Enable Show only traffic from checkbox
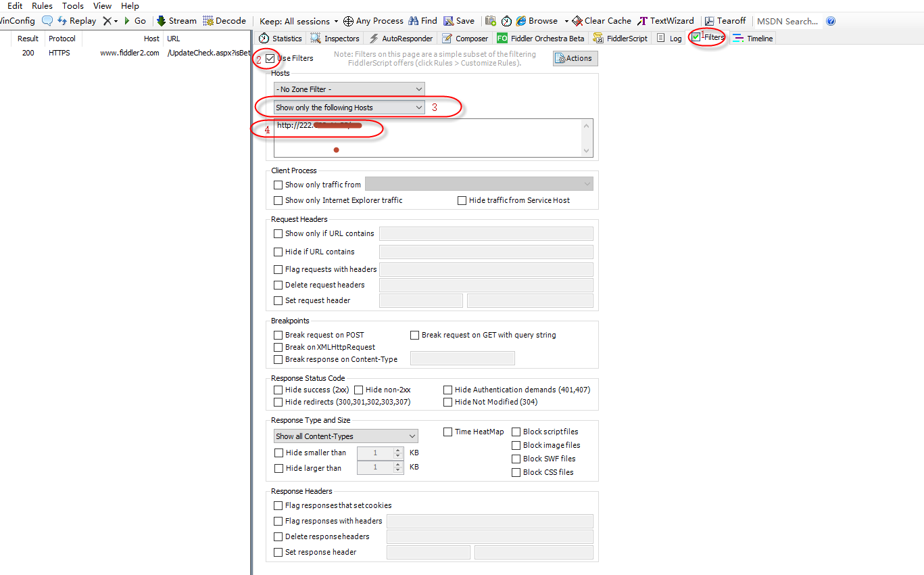This screenshot has width=924, height=575. pos(278,185)
